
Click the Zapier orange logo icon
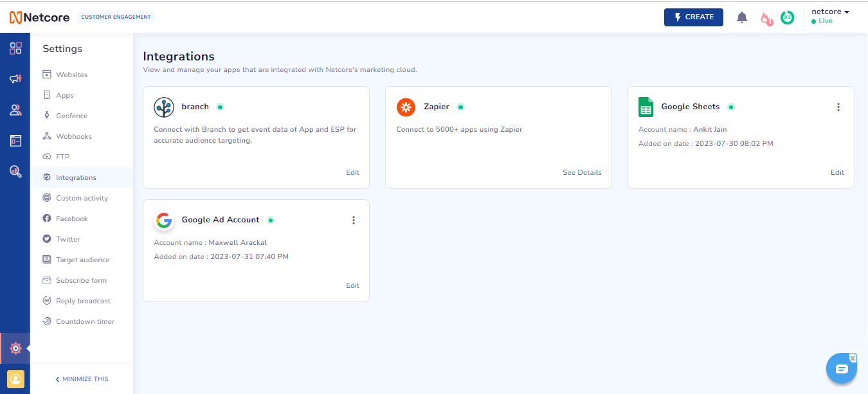click(x=406, y=107)
